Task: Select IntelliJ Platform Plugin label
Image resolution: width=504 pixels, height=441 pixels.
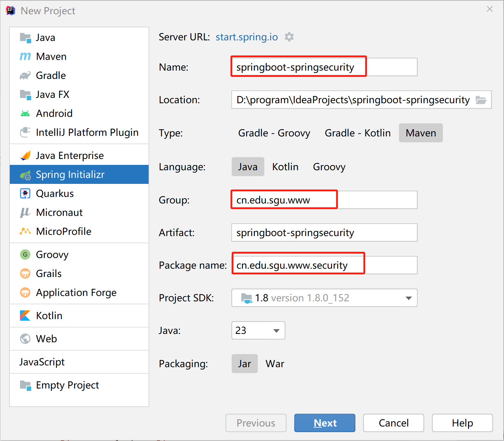Action: click(87, 132)
